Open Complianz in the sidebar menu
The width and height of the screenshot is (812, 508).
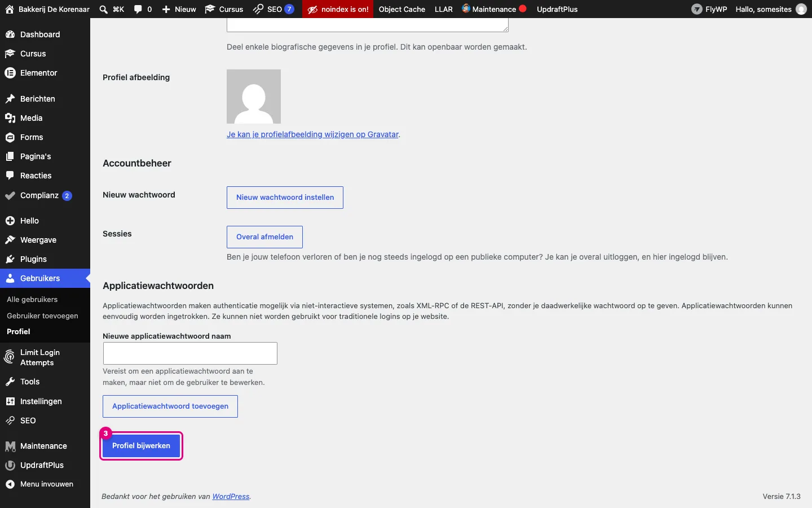click(45, 195)
